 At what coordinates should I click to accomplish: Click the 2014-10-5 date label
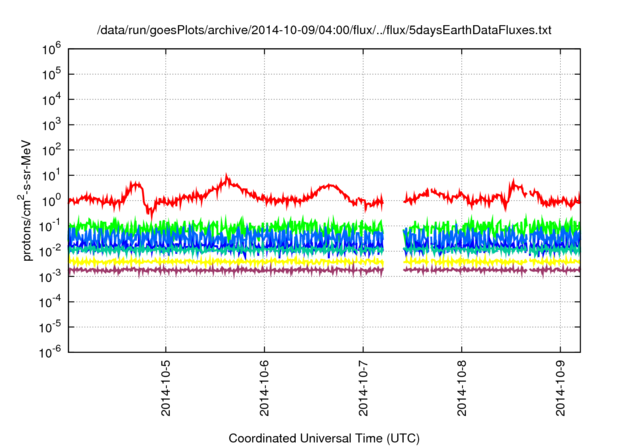166,388
